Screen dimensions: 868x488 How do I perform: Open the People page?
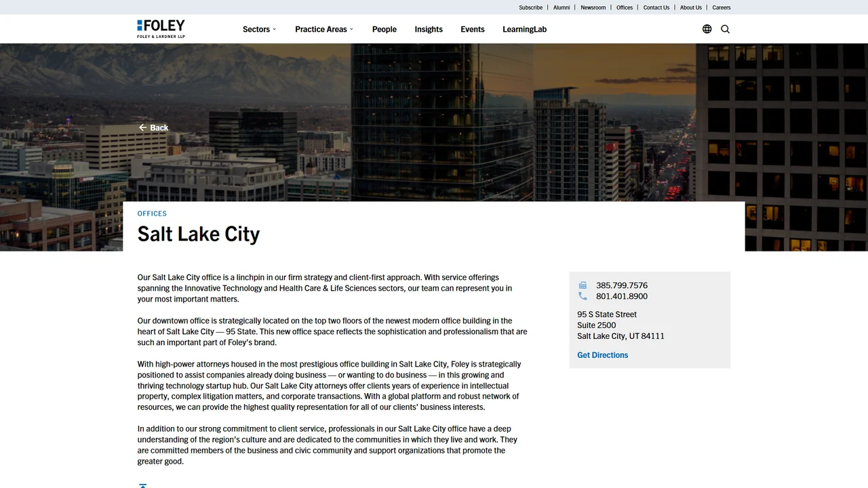(x=384, y=29)
